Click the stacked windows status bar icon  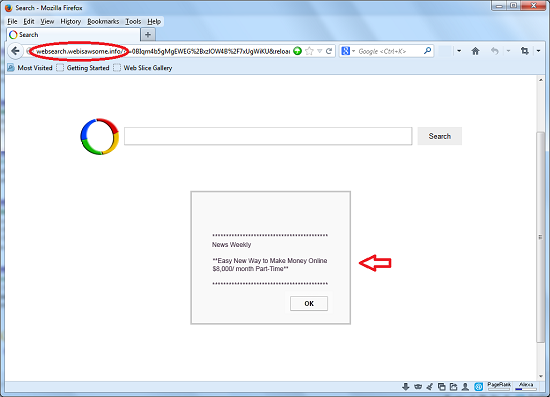point(442,387)
